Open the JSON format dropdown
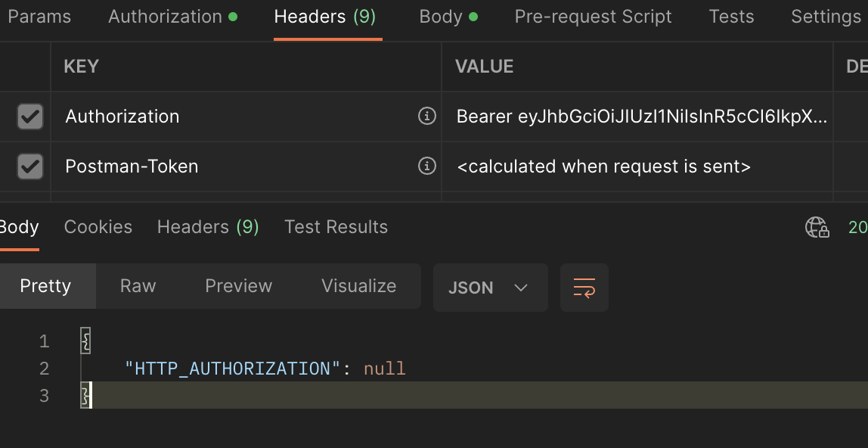 tap(490, 288)
